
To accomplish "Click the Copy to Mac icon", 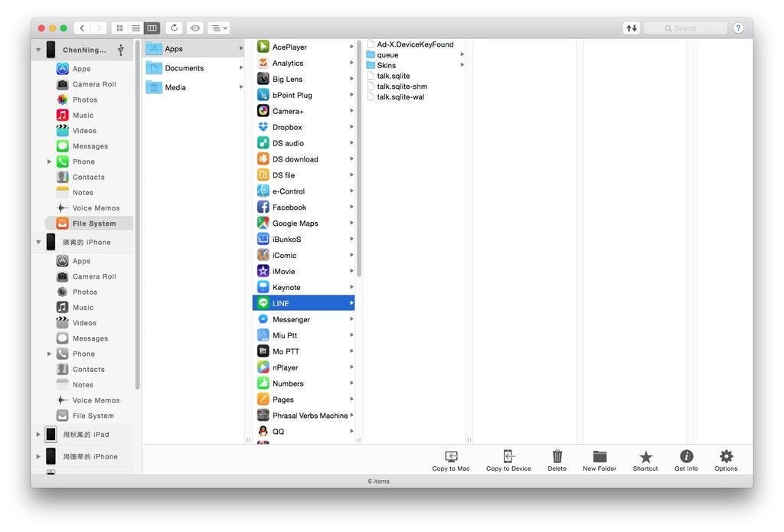I will pos(451,457).
